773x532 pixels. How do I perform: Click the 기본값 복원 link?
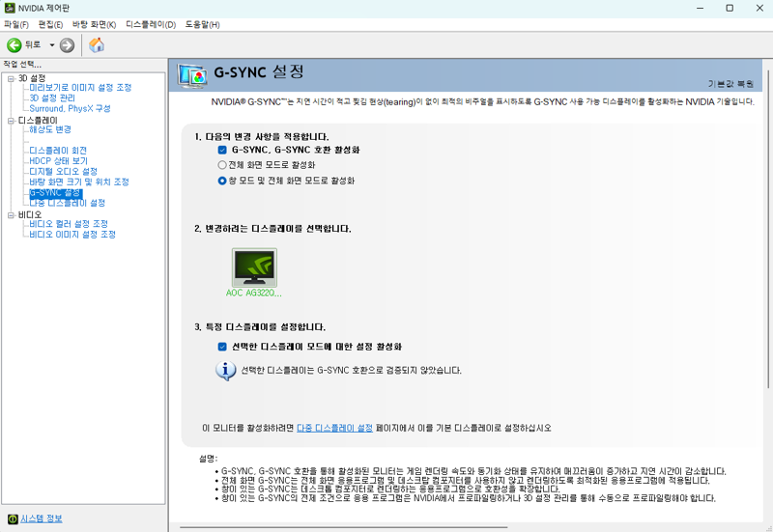coord(730,84)
